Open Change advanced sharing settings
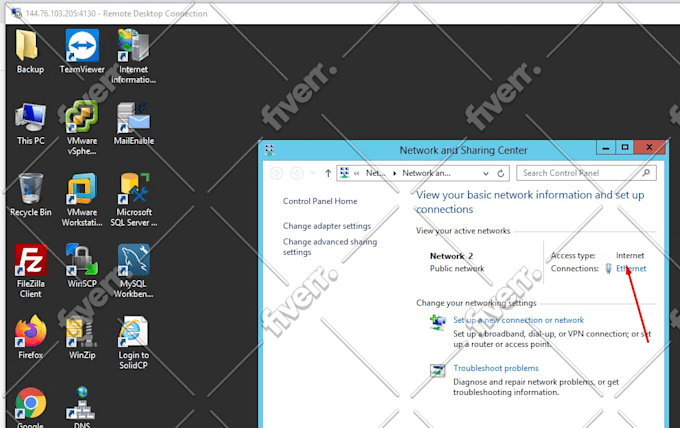This screenshot has width=680, height=428. click(x=330, y=247)
